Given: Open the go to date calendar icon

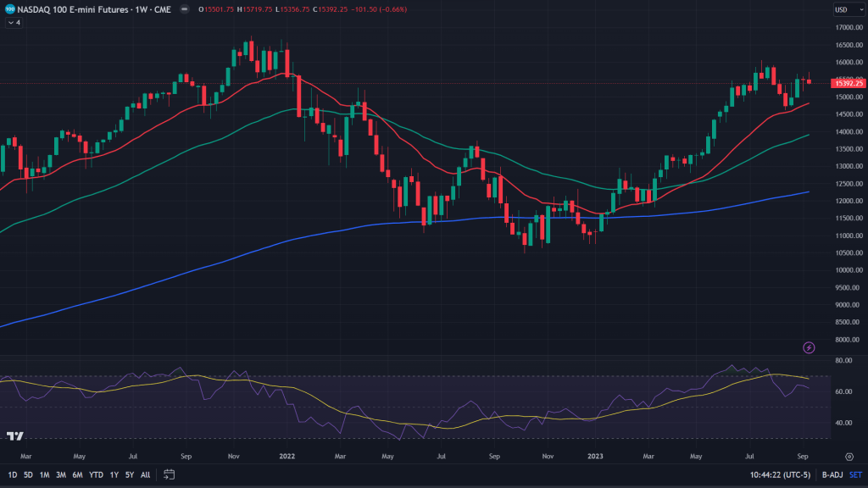Looking at the screenshot, I should pos(170,474).
